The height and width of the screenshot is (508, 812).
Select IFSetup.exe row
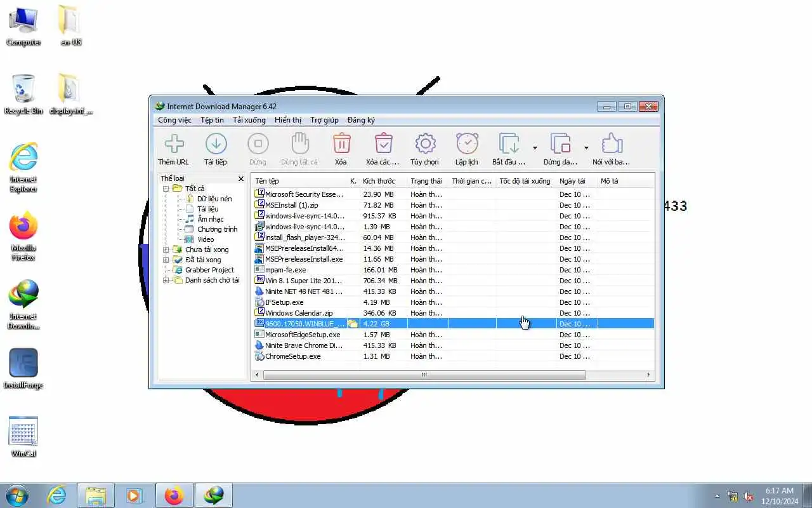point(454,302)
